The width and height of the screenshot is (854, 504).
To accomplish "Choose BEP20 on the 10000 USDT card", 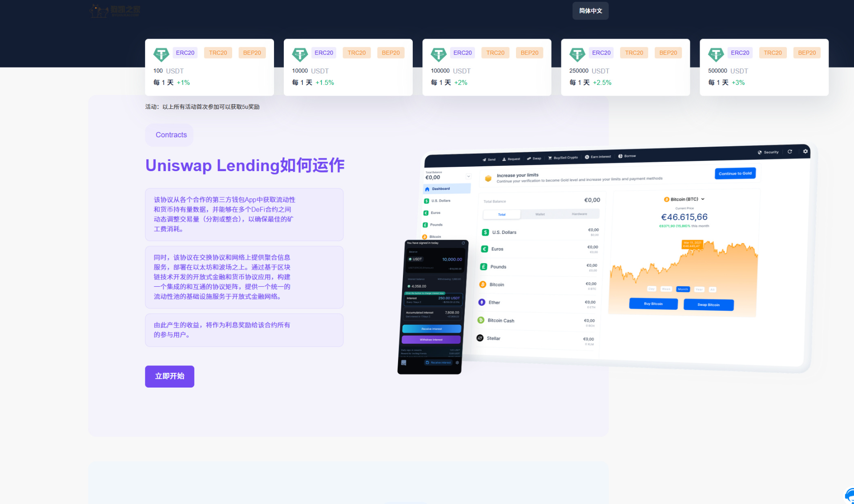I will [x=391, y=52].
